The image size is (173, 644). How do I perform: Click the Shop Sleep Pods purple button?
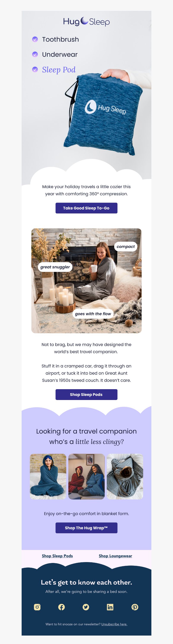86,395
